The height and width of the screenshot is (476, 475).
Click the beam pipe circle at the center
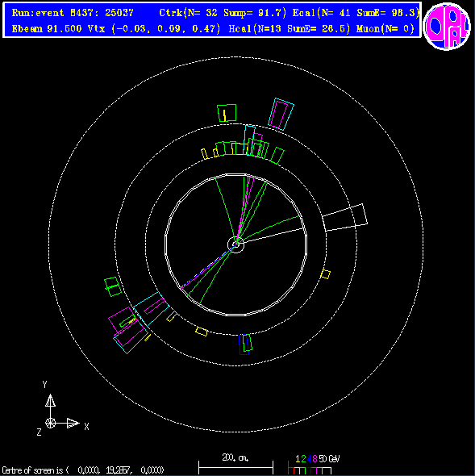pos(235,244)
